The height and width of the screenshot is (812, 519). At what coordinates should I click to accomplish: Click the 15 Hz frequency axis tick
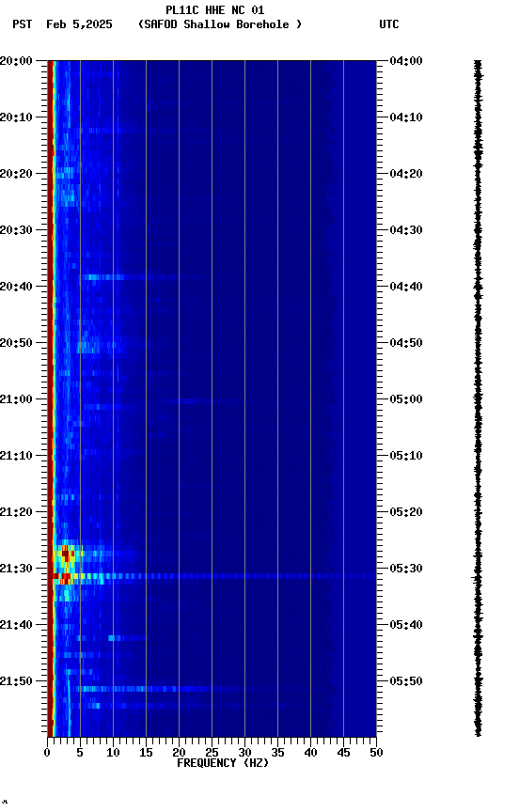(146, 753)
